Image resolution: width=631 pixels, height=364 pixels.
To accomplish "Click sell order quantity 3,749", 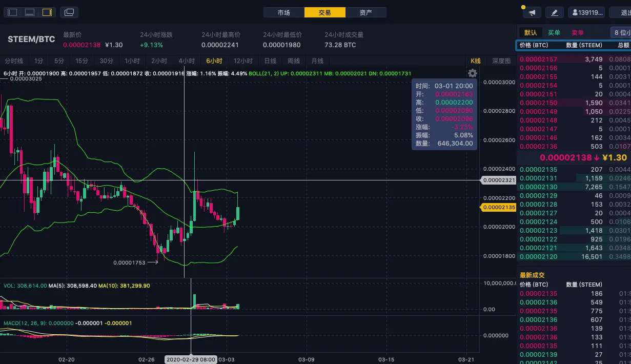I will (594, 59).
